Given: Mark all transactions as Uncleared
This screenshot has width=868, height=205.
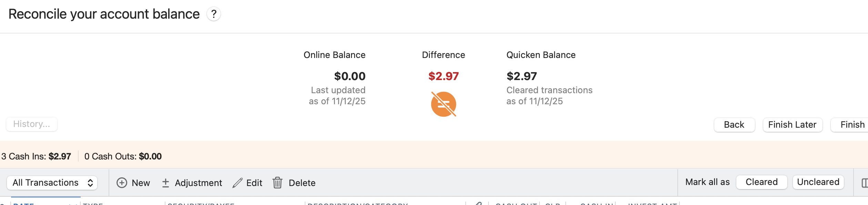Looking at the screenshot, I should 818,182.
